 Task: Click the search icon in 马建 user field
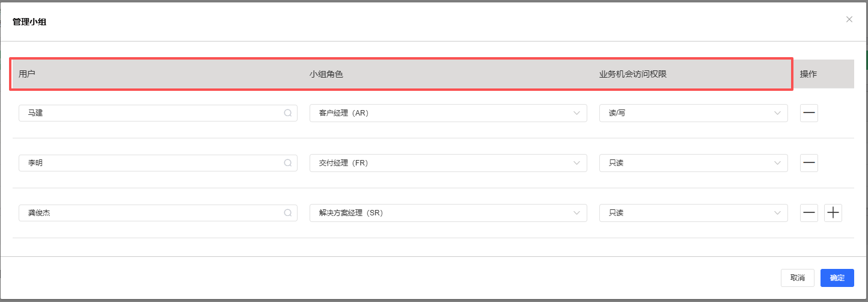[288, 113]
